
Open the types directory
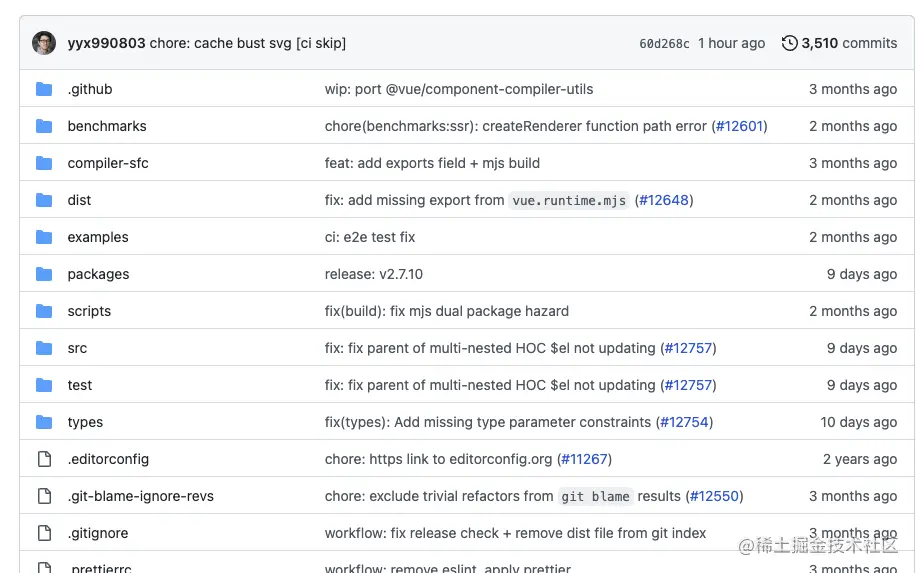85,422
